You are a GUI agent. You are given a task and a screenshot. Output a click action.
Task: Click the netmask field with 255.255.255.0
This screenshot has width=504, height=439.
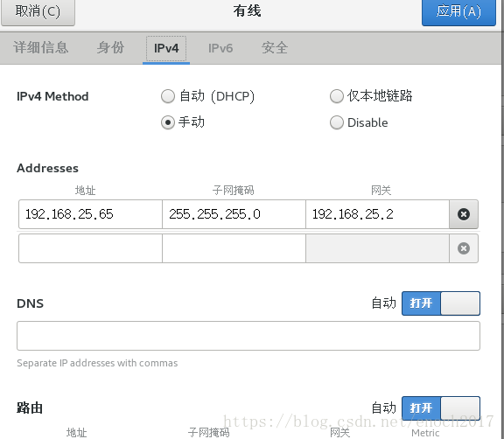[234, 214]
